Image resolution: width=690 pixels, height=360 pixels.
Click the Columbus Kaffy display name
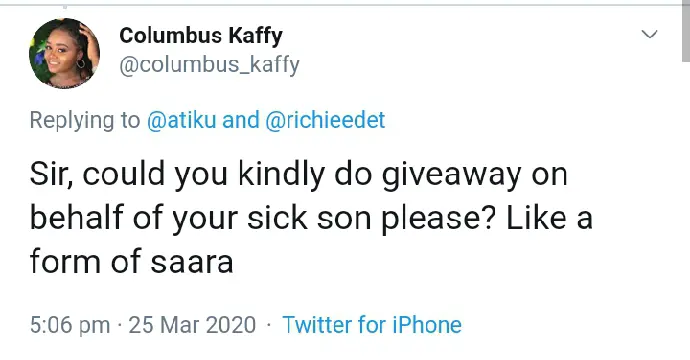pyautogui.click(x=201, y=36)
